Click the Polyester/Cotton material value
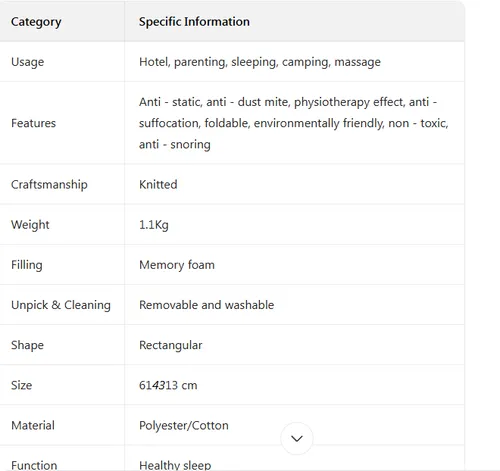Viewport: 500px width, 471px height. (x=184, y=426)
